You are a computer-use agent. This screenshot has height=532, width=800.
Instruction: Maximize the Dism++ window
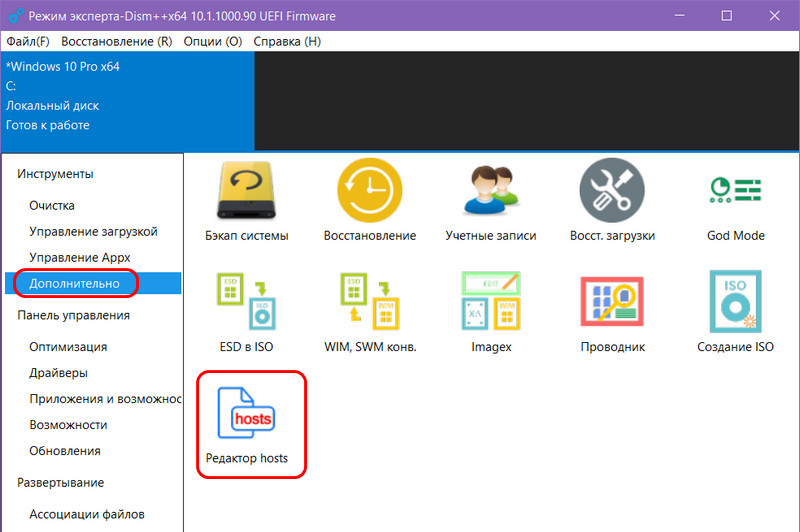point(727,16)
